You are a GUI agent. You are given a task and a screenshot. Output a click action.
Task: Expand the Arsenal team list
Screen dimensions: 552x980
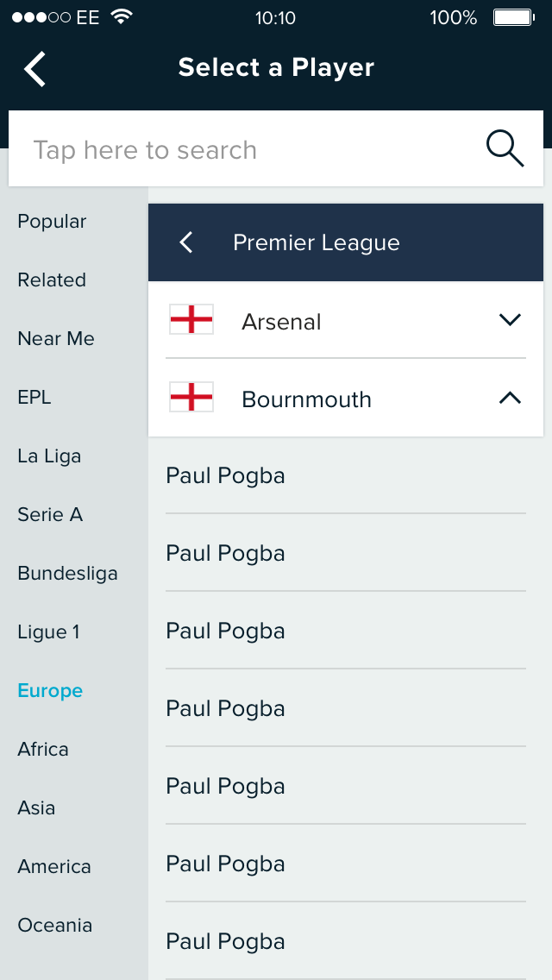tap(510, 320)
